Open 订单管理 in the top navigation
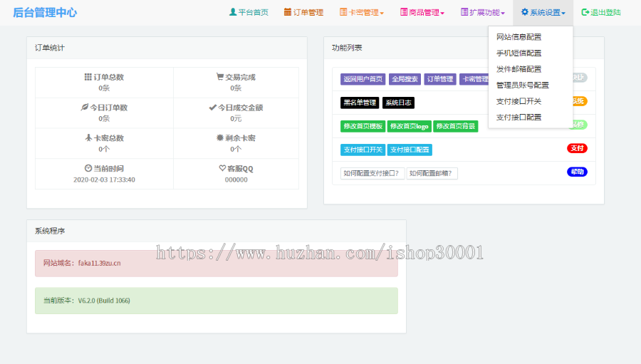 tap(303, 13)
